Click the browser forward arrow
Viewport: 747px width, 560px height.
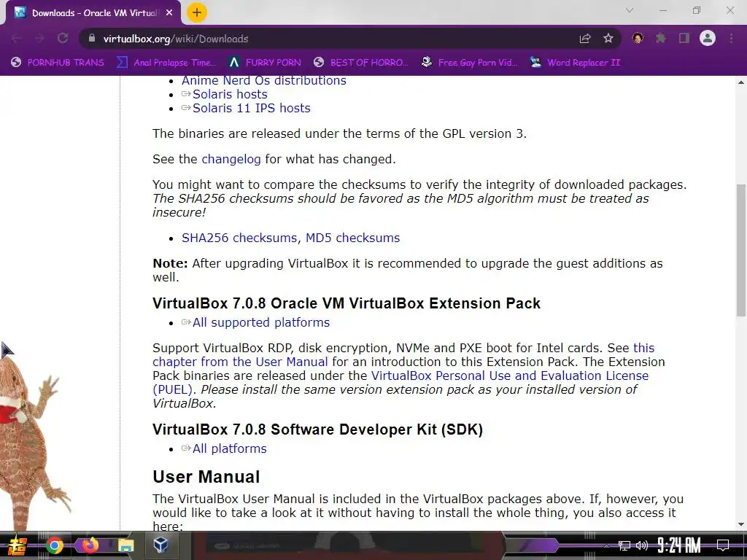click(x=39, y=39)
